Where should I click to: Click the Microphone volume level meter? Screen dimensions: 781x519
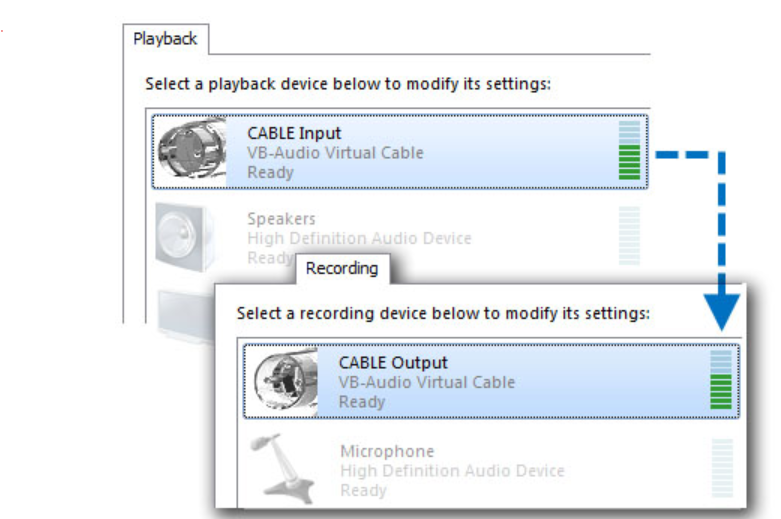click(x=722, y=468)
